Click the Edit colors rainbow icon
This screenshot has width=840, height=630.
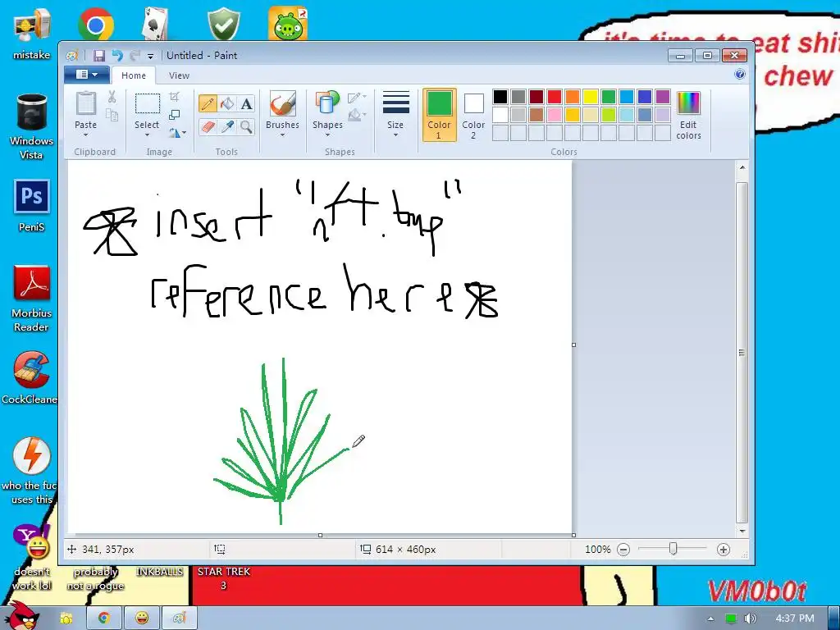(x=688, y=103)
